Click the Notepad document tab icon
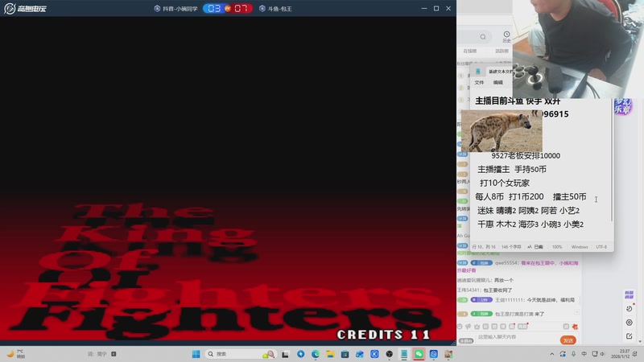 point(477,72)
